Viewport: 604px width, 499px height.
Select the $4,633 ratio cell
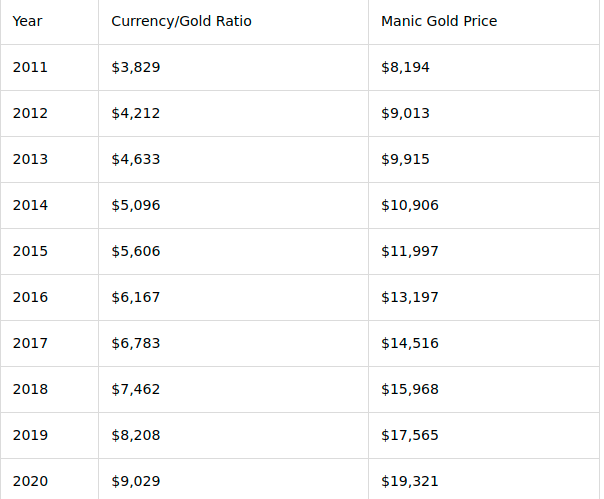coord(233,160)
